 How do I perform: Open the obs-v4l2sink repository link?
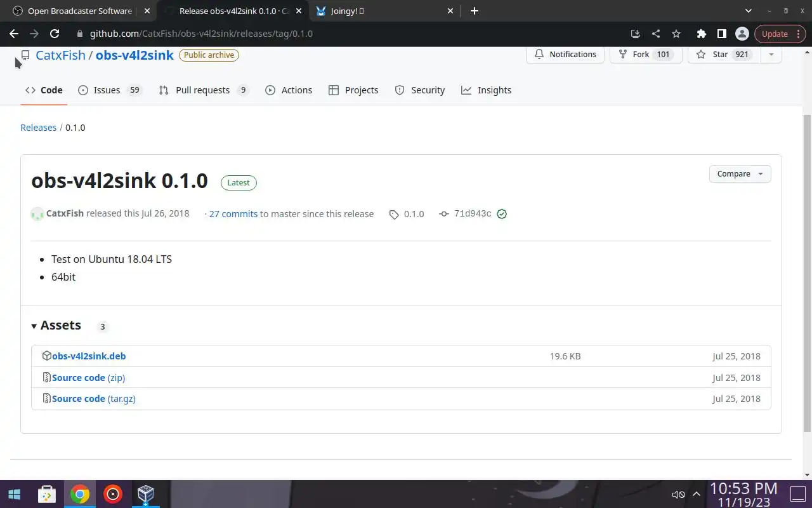coord(134,55)
